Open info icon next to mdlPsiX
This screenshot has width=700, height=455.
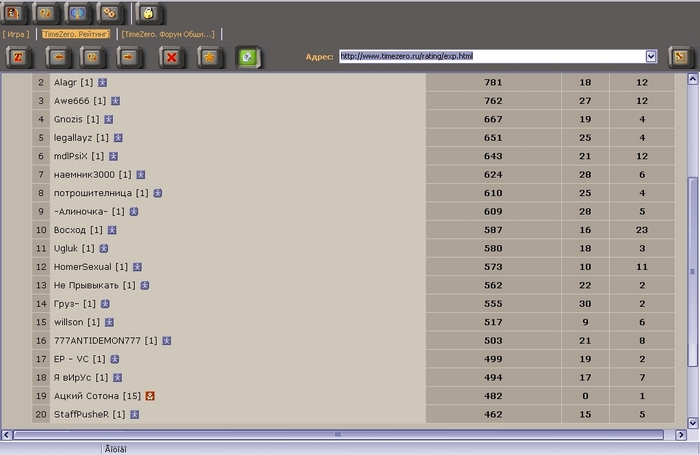coord(113,156)
